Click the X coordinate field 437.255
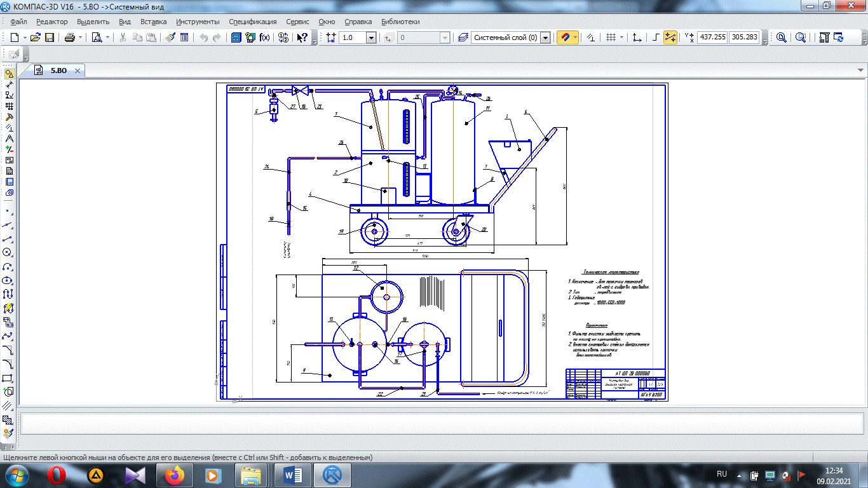 (712, 37)
